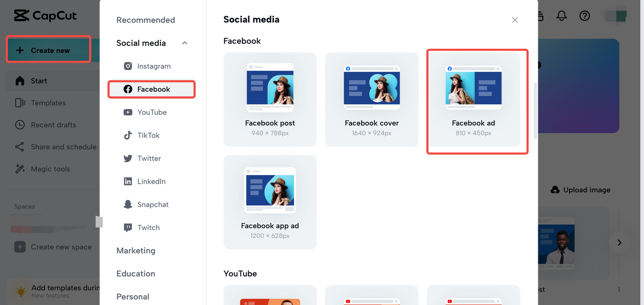The width and height of the screenshot is (644, 305).
Task: Collapse the Social media category chevron
Action: (x=185, y=43)
